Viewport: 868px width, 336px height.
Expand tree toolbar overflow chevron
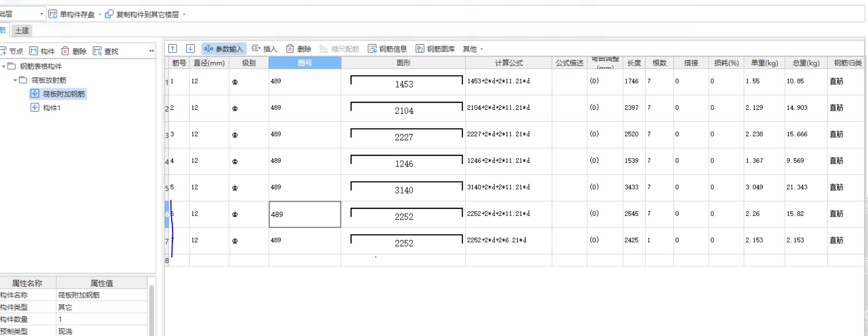(x=152, y=51)
